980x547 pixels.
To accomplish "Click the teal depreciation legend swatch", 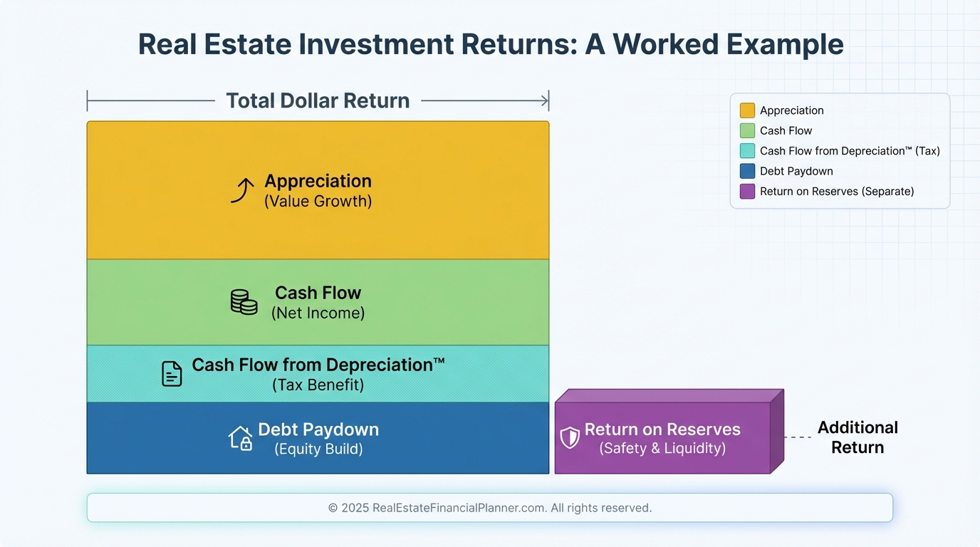I will pos(747,151).
